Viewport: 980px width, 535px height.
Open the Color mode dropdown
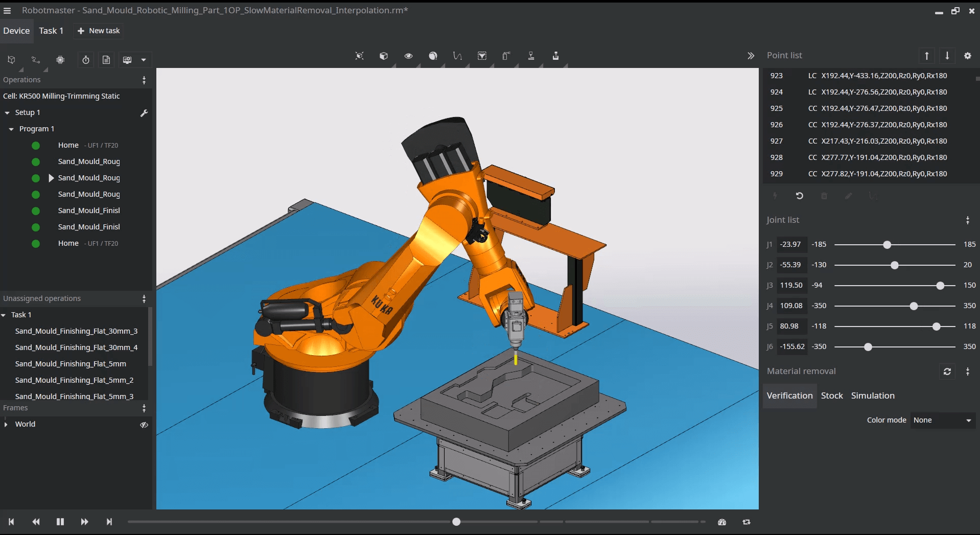(942, 420)
